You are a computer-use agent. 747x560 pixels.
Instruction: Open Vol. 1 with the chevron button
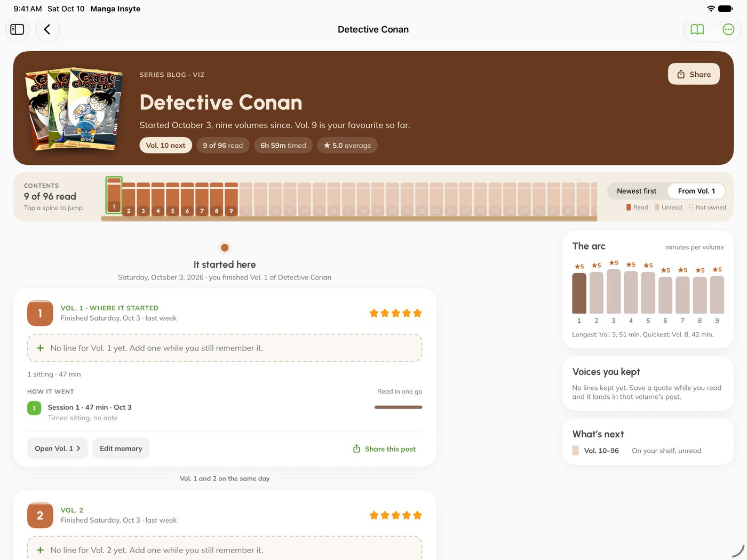pos(58,449)
